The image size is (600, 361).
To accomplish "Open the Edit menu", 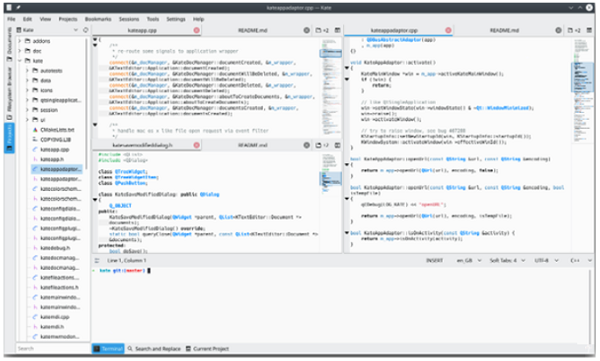I will [27, 19].
